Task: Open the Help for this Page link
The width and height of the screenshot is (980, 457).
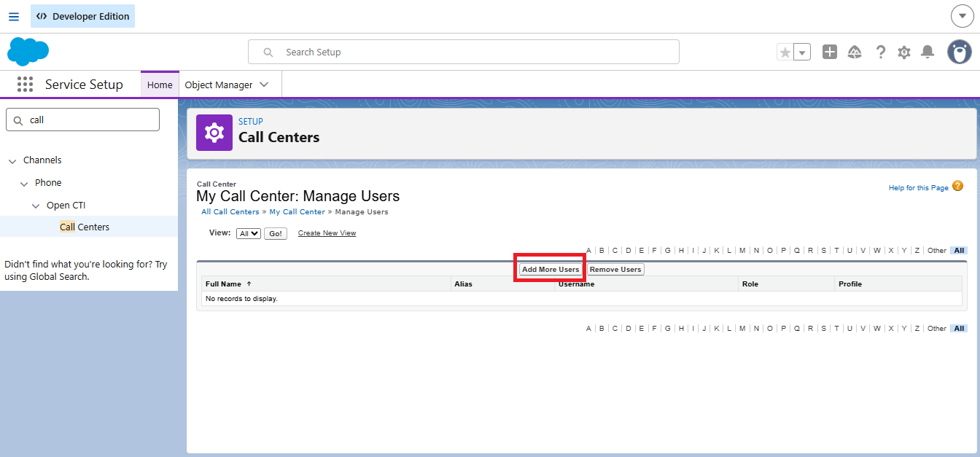Action: [x=919, y=187]
